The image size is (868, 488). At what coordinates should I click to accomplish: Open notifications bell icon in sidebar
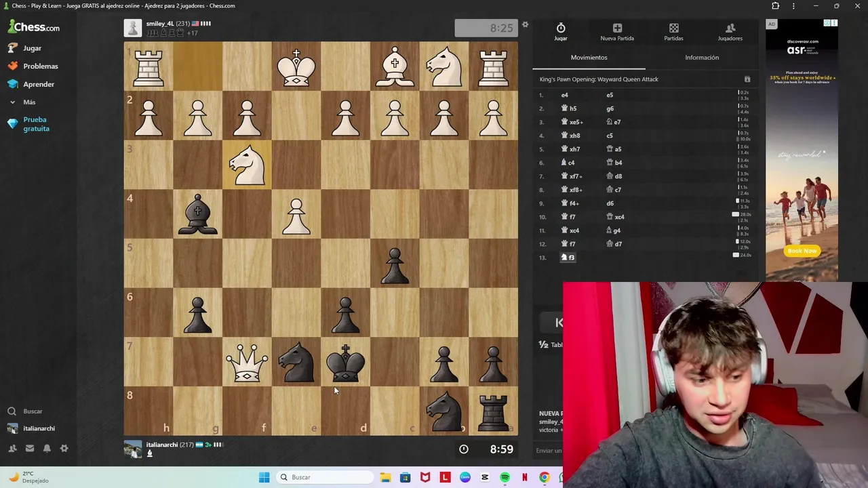click(47, 448)
